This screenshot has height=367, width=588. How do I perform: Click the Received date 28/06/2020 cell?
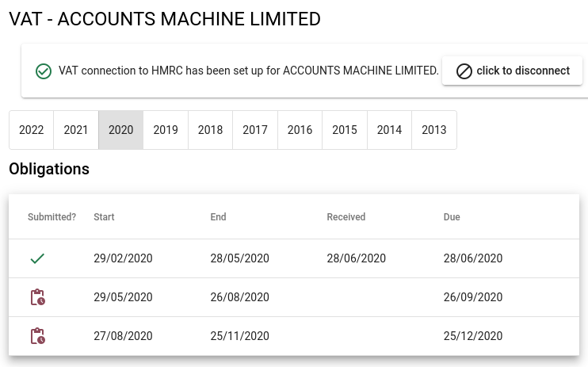(x=356, y=258)
